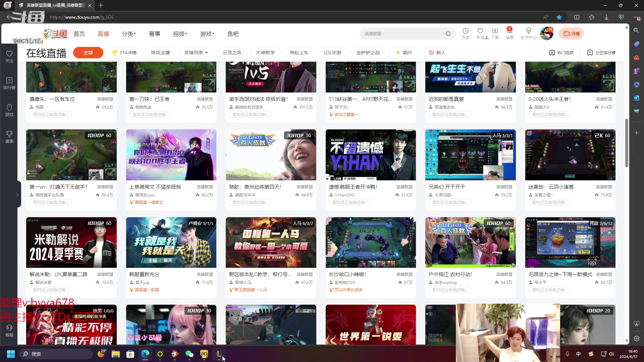Click the browser split screen icon

click(x=577, y=17)
